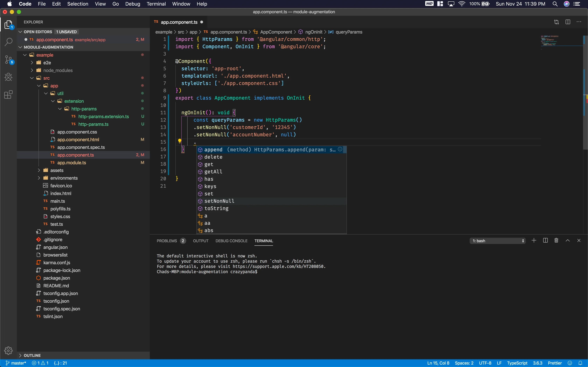Open Source Control view with 5 changes
This screenshot has width=588, height=367.
point(9,59)
